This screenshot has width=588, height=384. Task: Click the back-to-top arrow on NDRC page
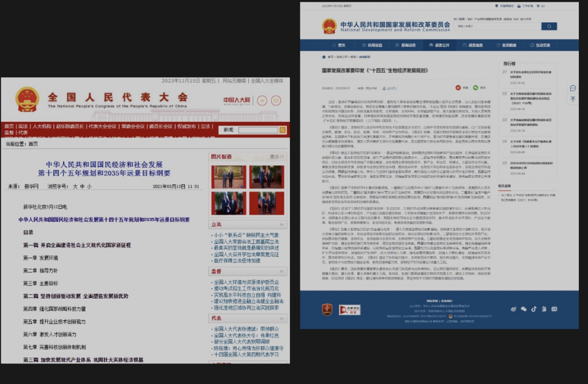click(x=572, y=99)
